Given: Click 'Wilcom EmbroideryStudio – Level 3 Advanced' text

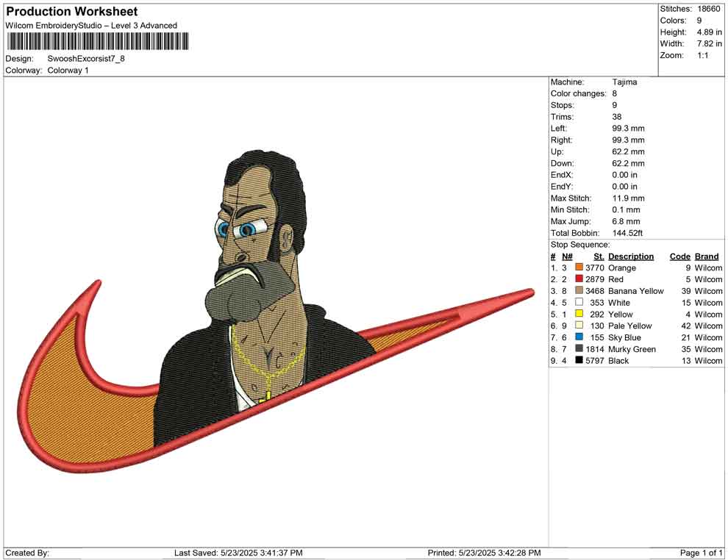Looking at the screenshot, I should tap(91, 26).
